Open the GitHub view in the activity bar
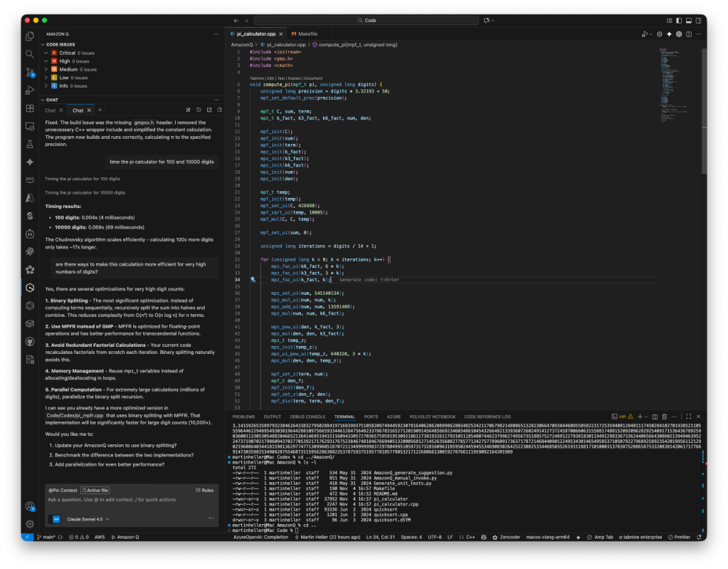This screenshot has width=728, height=569. pyautogui.click(x=28, y=340)
